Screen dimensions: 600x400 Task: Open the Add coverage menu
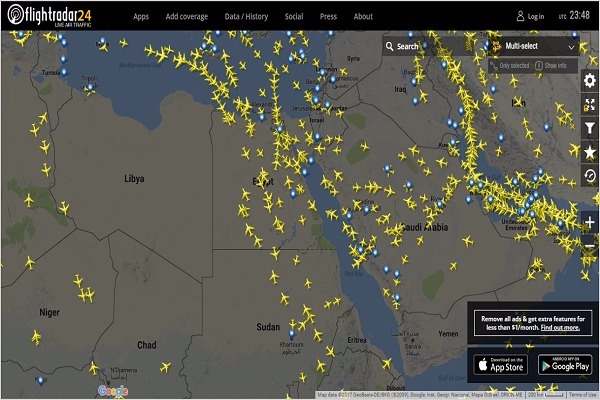[188, 17]
